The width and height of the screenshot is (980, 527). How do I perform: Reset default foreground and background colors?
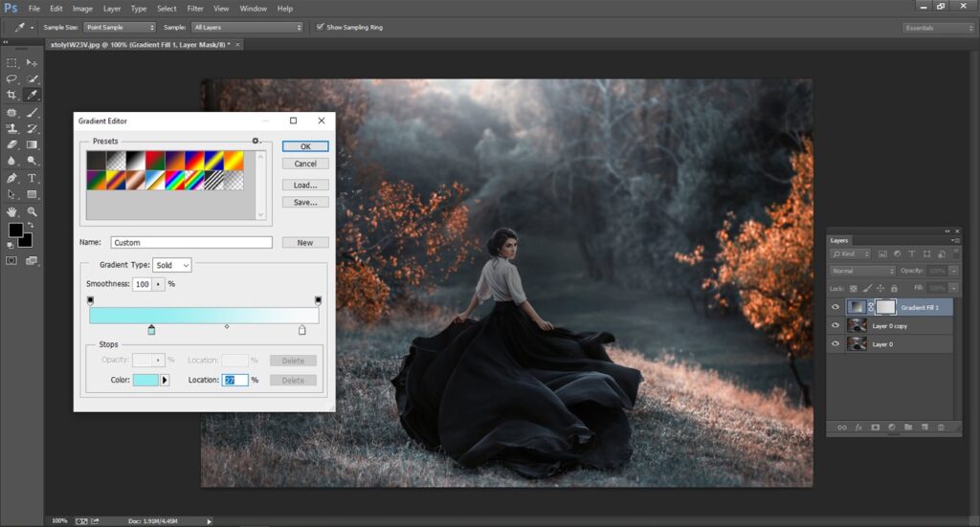tap(11, 246)
